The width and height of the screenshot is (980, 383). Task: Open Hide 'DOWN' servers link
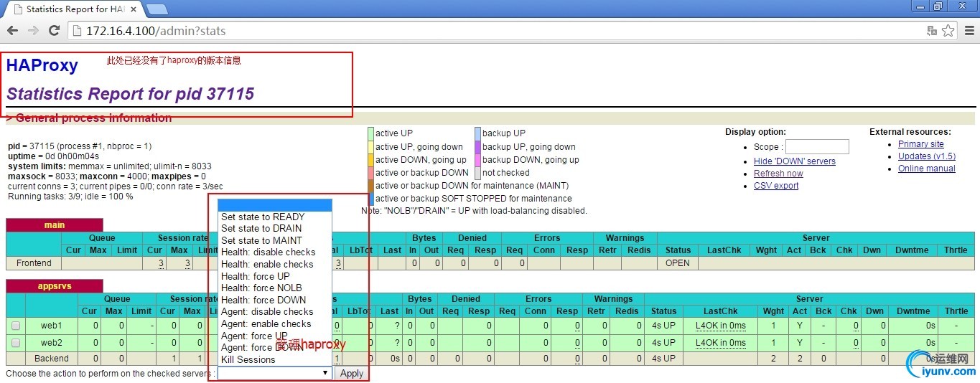coord(795,161)
